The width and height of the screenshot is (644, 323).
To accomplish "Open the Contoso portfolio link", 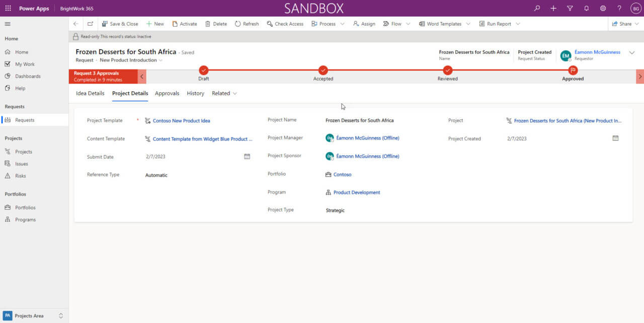I will (x=342, y=174).
